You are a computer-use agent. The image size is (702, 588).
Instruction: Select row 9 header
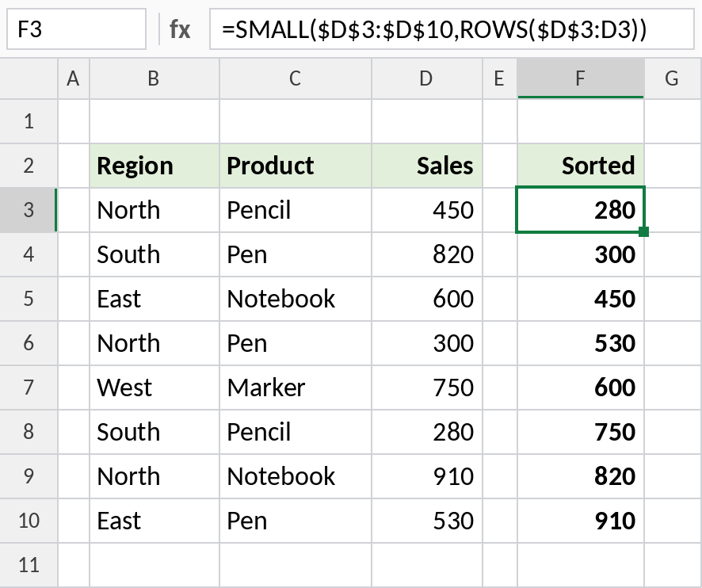point(29,476)
